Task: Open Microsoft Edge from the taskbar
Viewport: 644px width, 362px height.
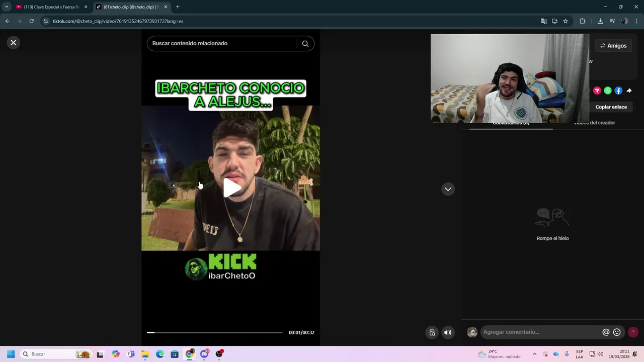Action: click(160, 354)
